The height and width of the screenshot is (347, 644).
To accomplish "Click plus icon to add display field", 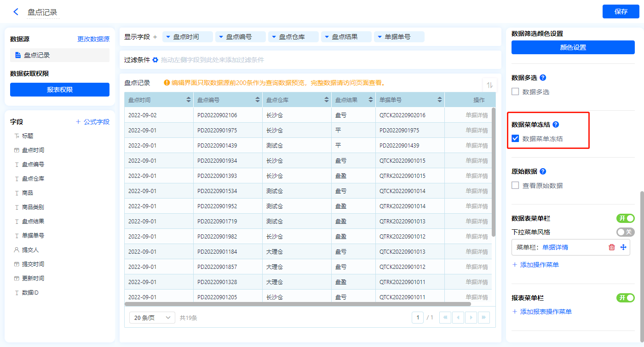I will 155,37.
